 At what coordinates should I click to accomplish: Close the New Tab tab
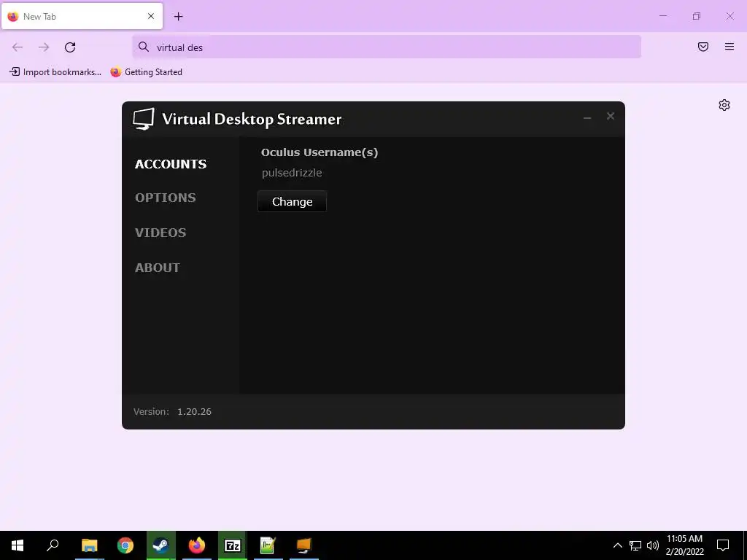151,16
